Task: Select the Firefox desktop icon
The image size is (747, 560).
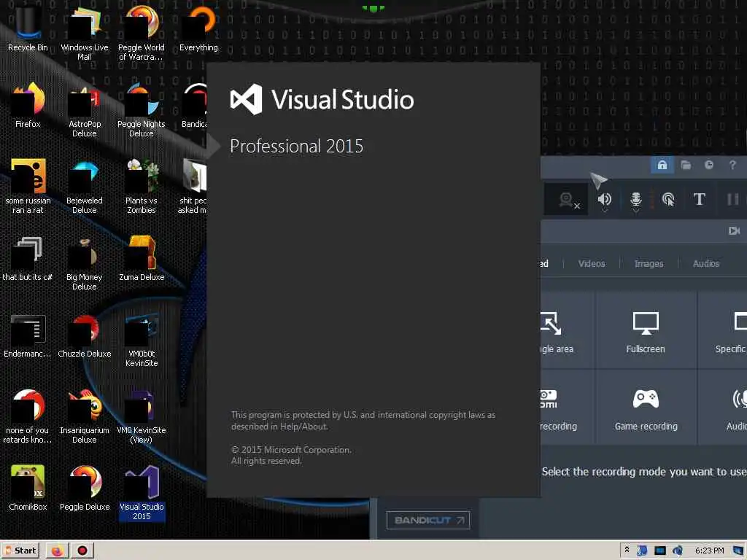Action: pyautogui.click(x=28, y=105)
